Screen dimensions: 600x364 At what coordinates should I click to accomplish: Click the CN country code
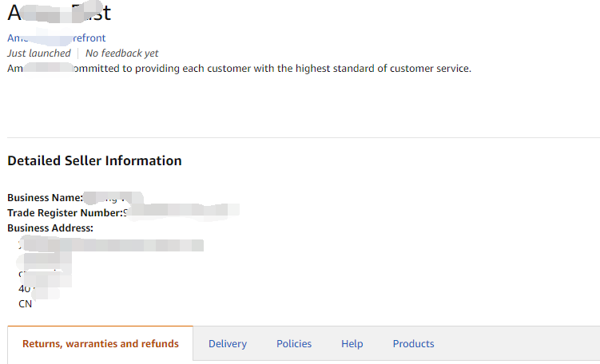pyautogui.click(x=26, y=303)
